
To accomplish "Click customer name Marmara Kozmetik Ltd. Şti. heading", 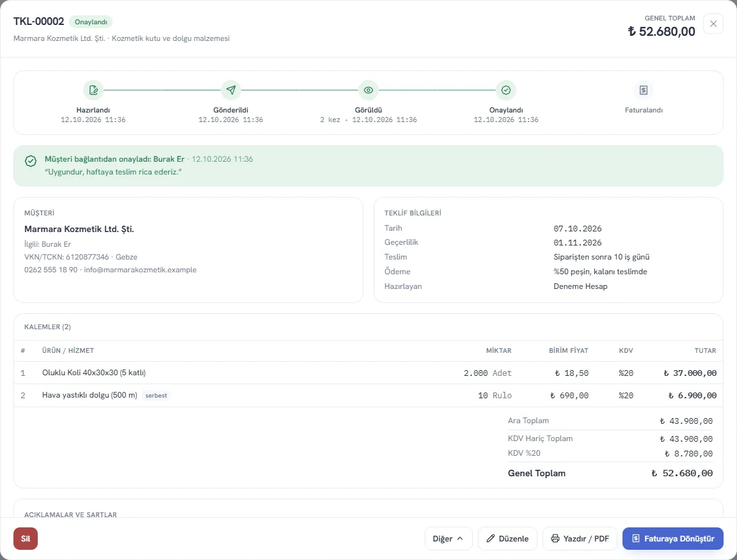I will coord(79,229).
